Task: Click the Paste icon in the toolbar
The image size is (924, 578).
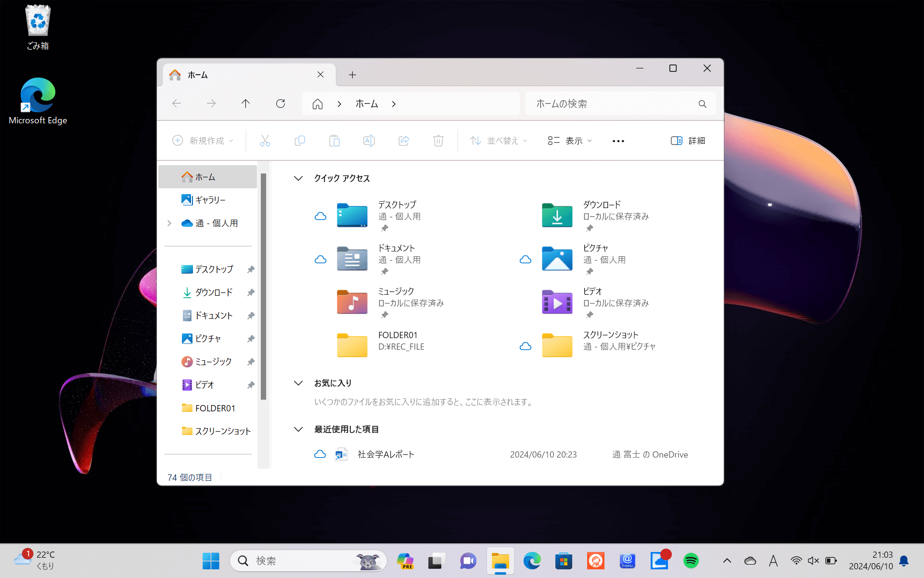Action: click(334, 140)
